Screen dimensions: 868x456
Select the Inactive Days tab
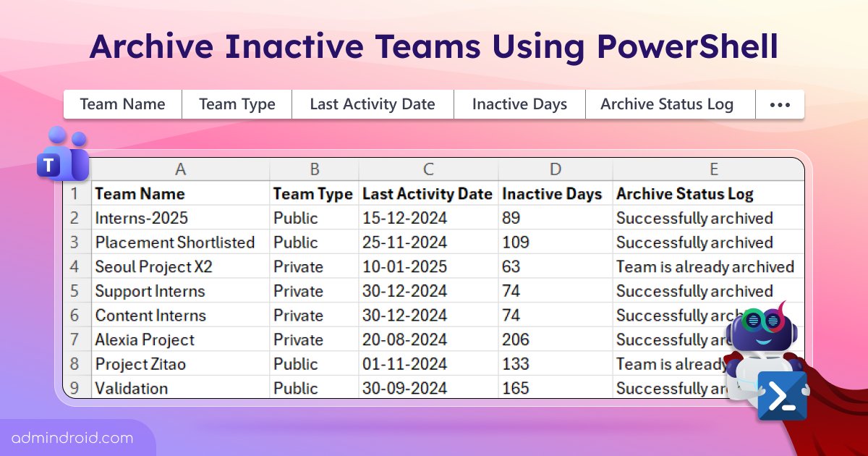(519, 104)
